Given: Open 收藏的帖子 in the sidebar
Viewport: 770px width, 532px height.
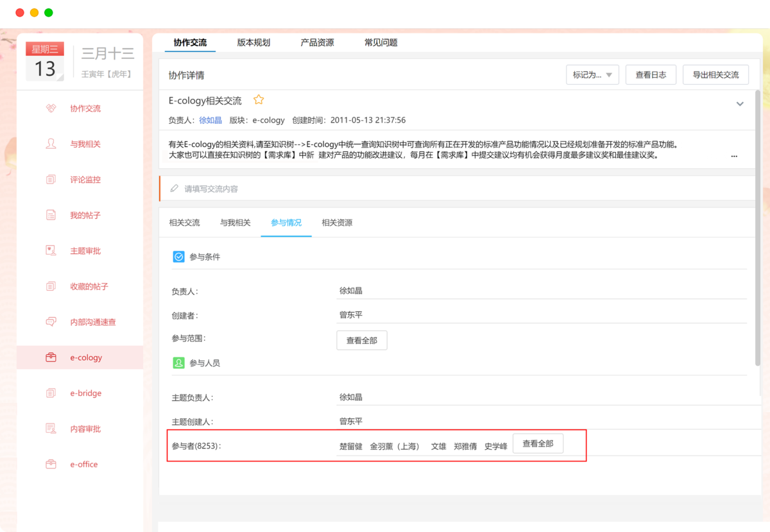Looking at the screenshot, I should tap(89, 286).
